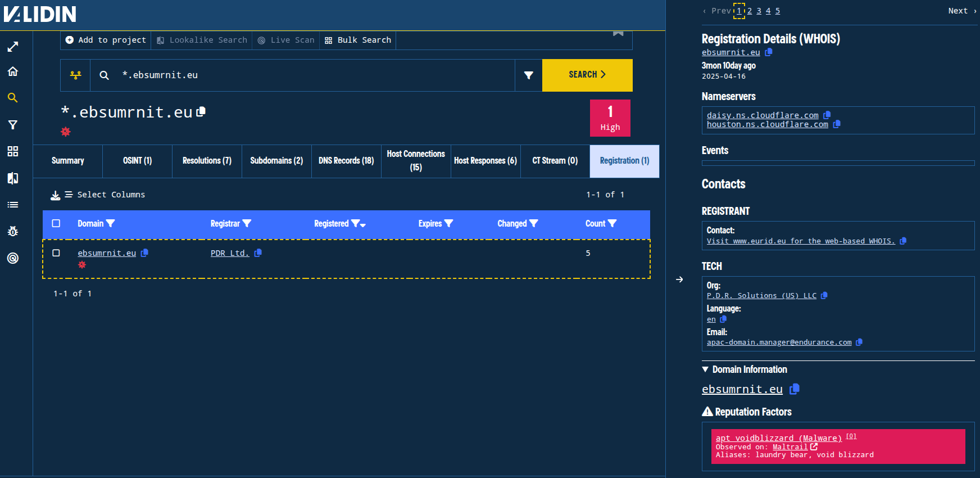The width and height of the screenshot is (980, 478).
Task: Open the Subdomains (2) tab
Action: [x=276, y=161]
